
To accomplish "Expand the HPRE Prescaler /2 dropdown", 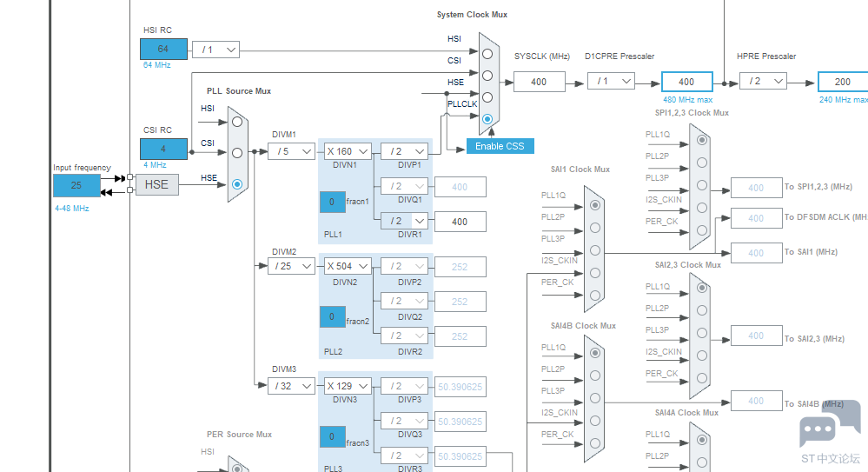I will [763, 81].
